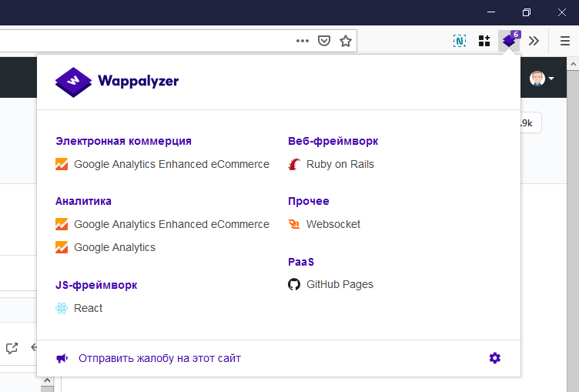Minimize the browser window
The width and height of the screenshot is (579, 392).
click(490, 12)
